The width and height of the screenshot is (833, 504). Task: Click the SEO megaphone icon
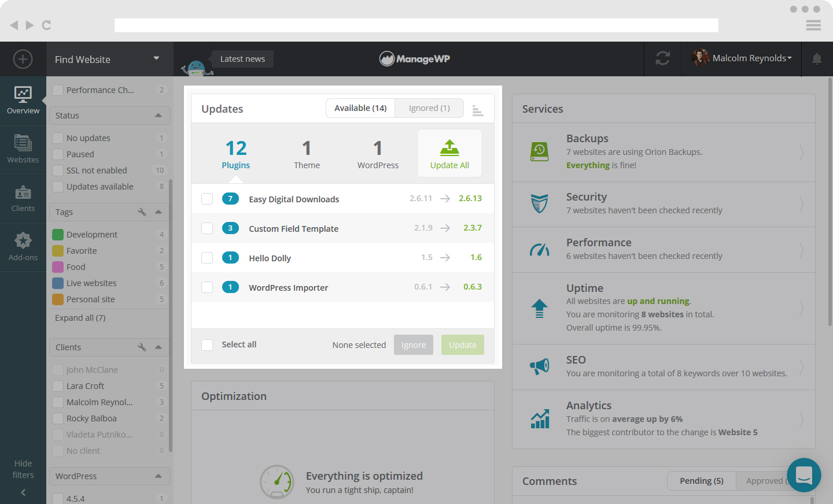coord(539,366)
